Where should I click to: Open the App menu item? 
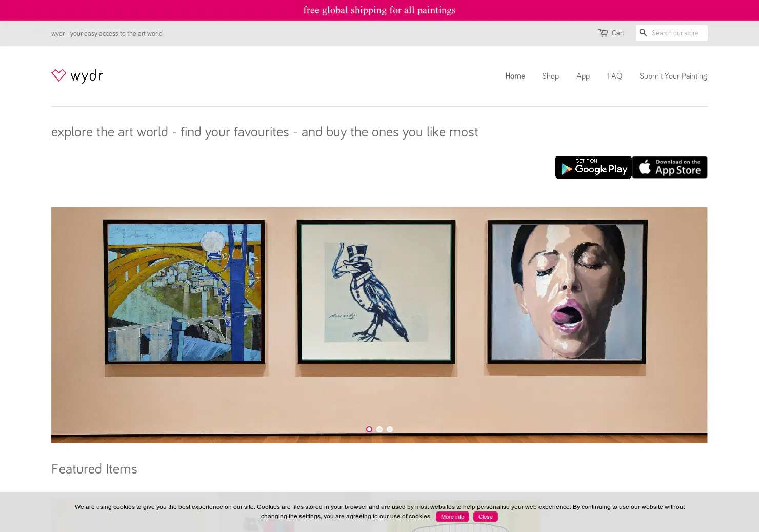[x=583, y=76]
